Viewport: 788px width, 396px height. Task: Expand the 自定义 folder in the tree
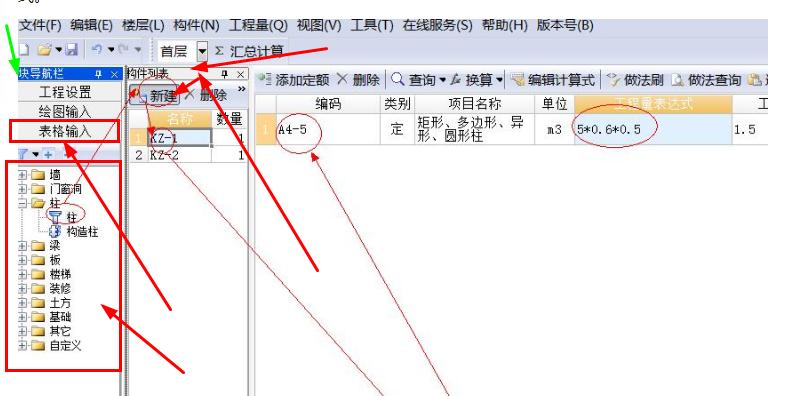23,345
